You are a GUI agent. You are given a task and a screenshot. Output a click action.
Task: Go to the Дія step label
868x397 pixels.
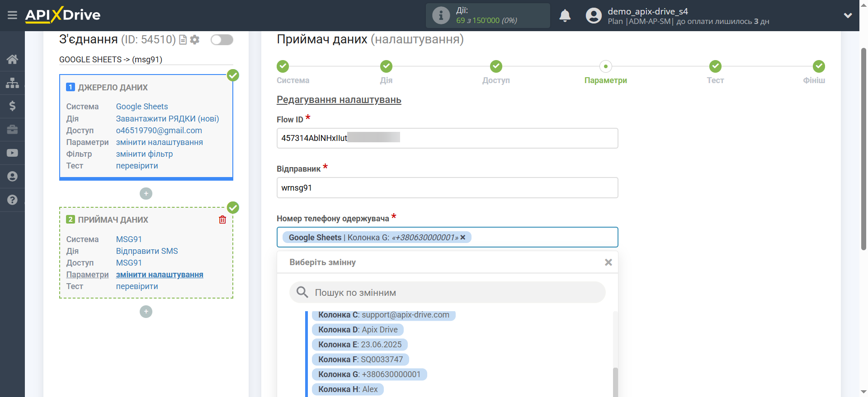pyautogui.click(x=386, y=80)
